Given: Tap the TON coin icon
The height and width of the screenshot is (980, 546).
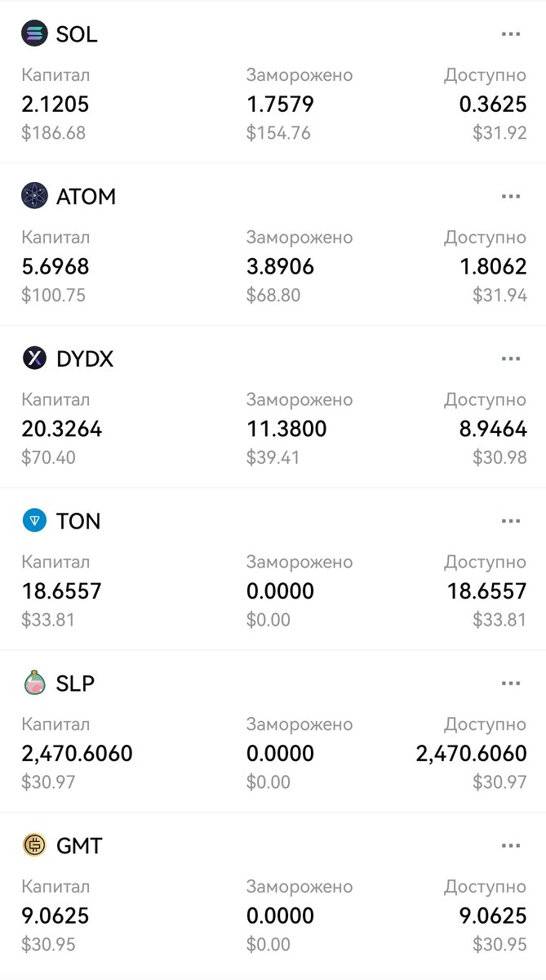Looking at the screenshot, I should pyautogui.click(x=34, y=521).
